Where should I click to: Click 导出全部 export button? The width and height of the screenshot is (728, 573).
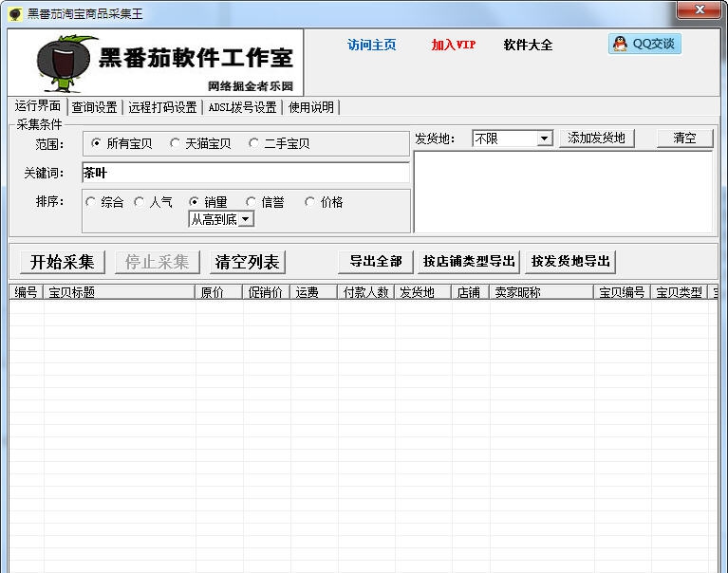[x=375, y=262]
